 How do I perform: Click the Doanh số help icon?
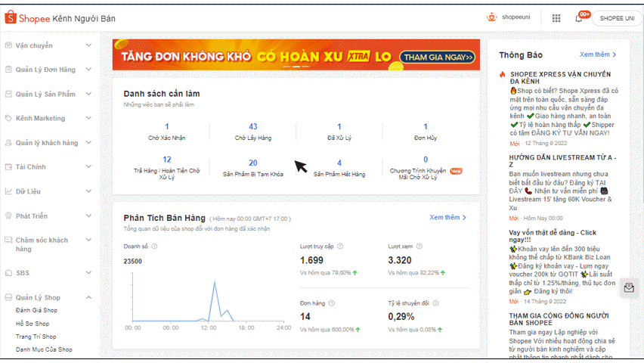pyautogui.click(x=154, y=247)
